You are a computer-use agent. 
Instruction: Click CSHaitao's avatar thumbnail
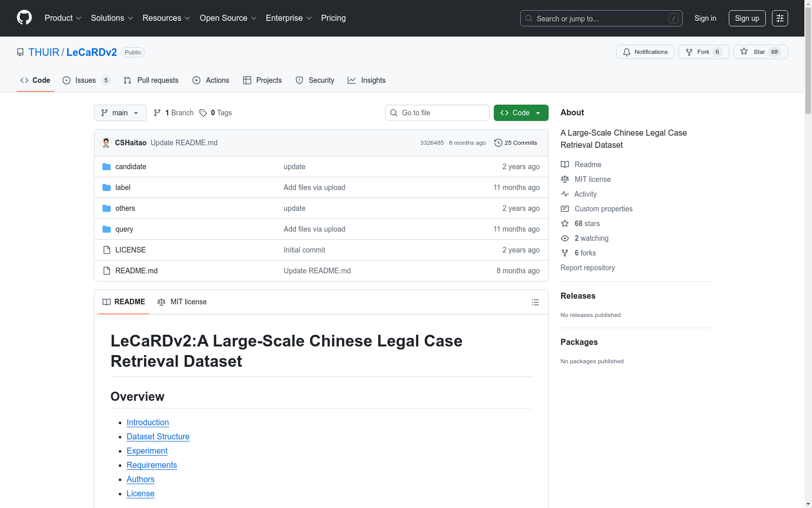pyautogui.click(x=106, y=143)
